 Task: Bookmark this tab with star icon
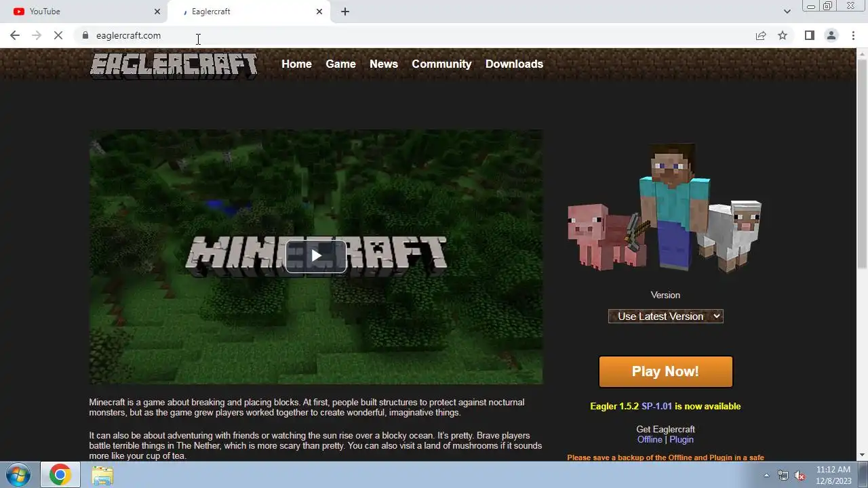[x=783, y=35]
